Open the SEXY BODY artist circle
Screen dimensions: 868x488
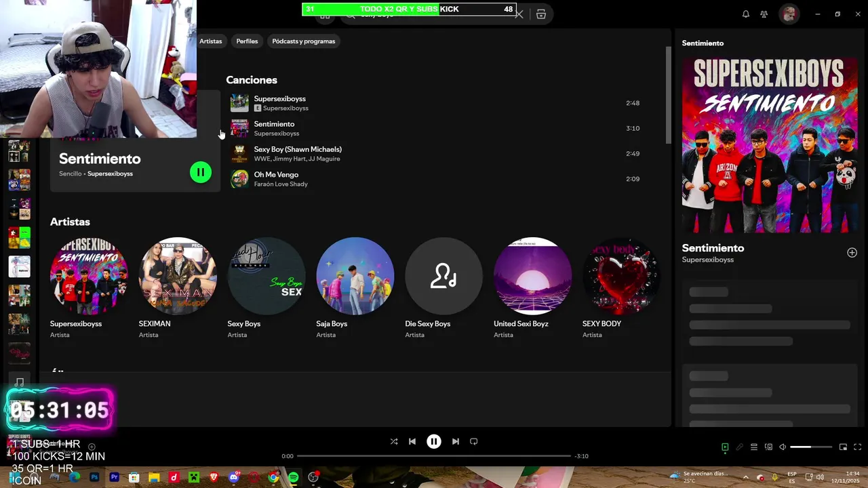click(x=621, y=276)
